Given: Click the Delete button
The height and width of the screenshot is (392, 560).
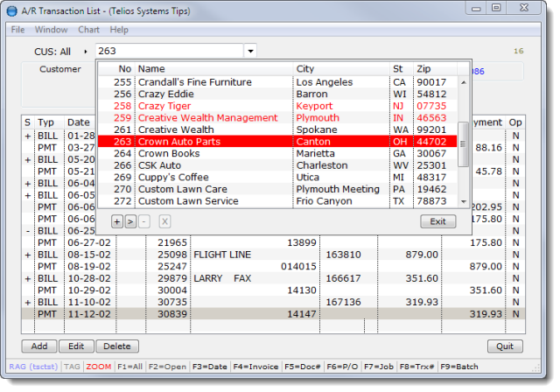Looking at the screenshot, I should pyautogui.click(x=117, y=346).
